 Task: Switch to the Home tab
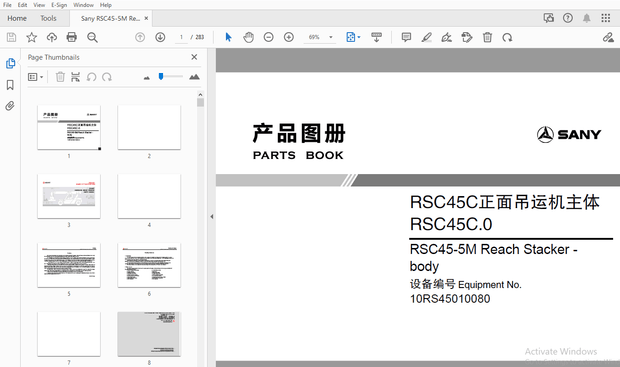click(x=17, y=18)
